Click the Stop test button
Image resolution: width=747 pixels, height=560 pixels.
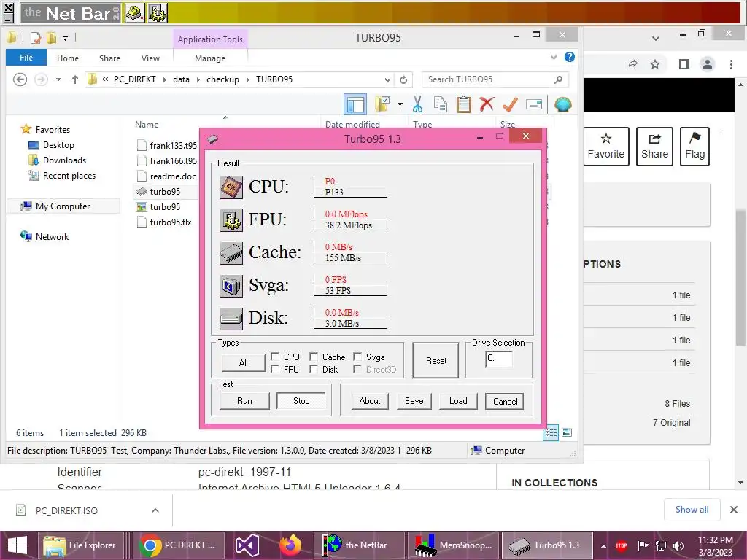[301, 401]
